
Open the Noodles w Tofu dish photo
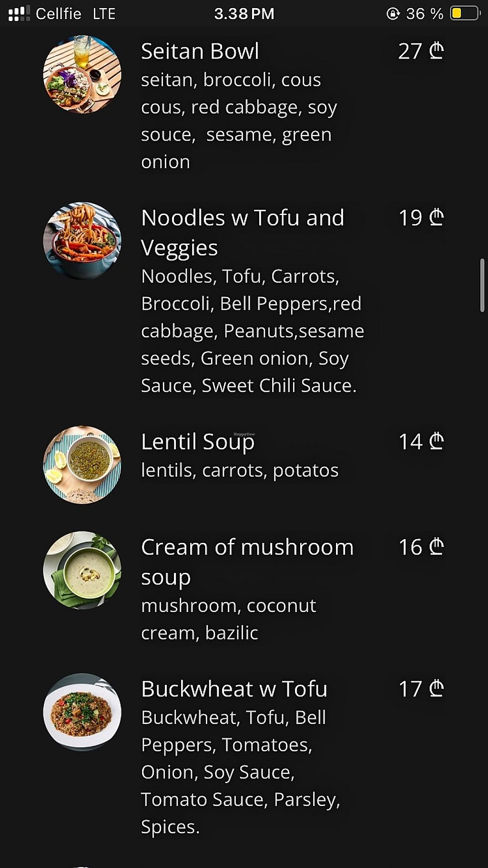[82, 241]
